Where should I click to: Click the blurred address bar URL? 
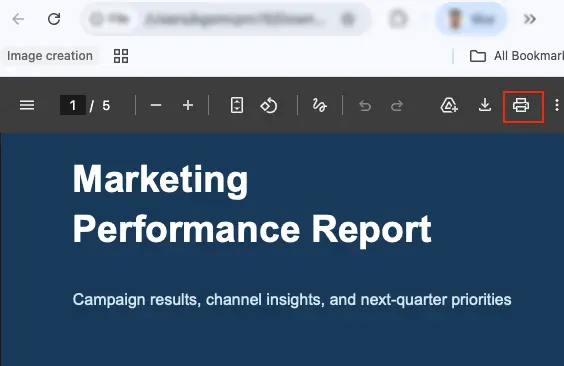234,19
